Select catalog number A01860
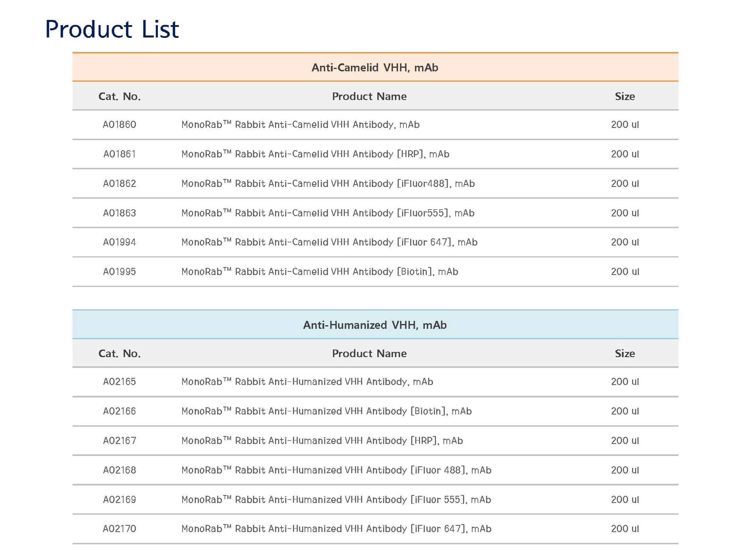The image size is (756, 560). tap(120, 124)
